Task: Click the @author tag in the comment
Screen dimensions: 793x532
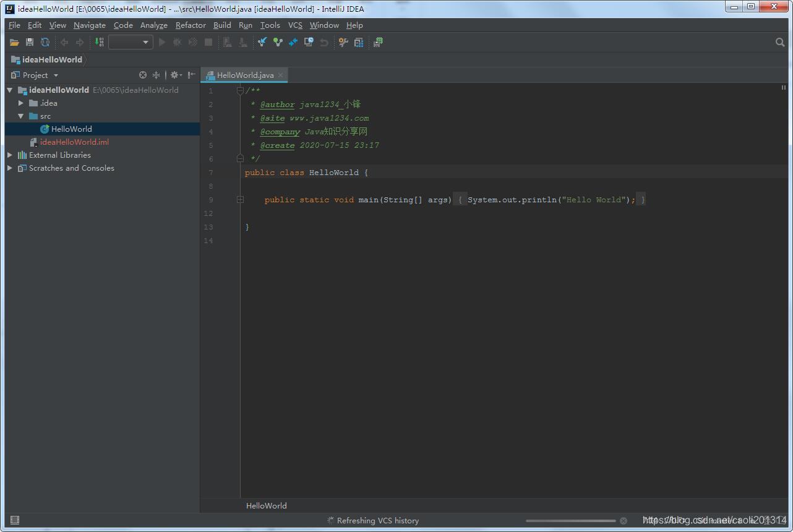Action: pos(277,105)
